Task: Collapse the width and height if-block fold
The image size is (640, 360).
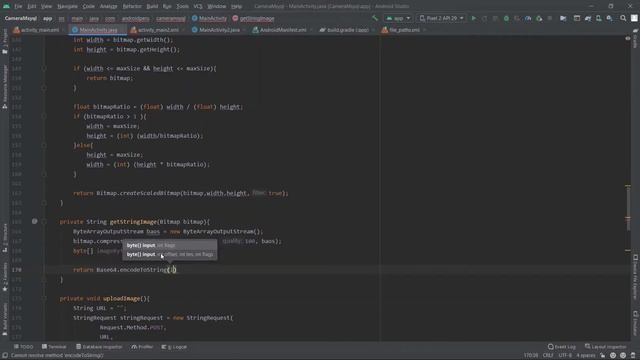Action: (x=44, y=69)
